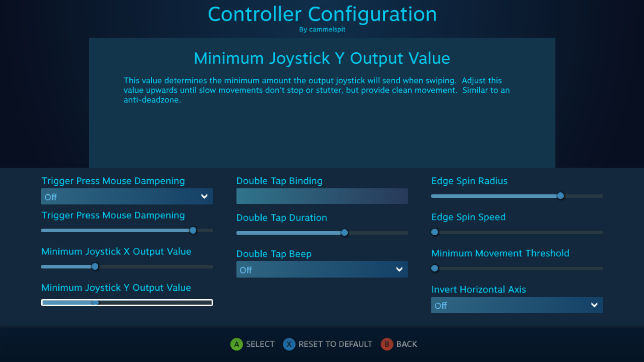Click the Double Tap Binding field
644x362 pixels.
click(x=322, y=196)
